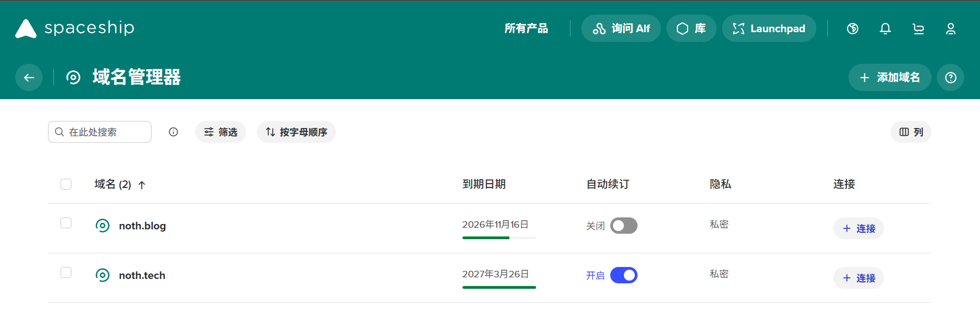The image size is (980, 334).
Task: Open the 列 columns selector
Action: coord(910,132)
